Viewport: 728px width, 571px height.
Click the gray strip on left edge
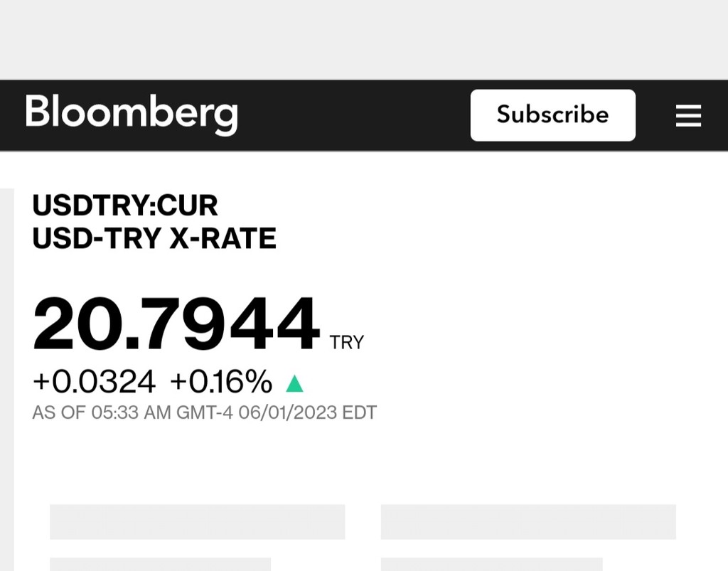pos(6,377)
